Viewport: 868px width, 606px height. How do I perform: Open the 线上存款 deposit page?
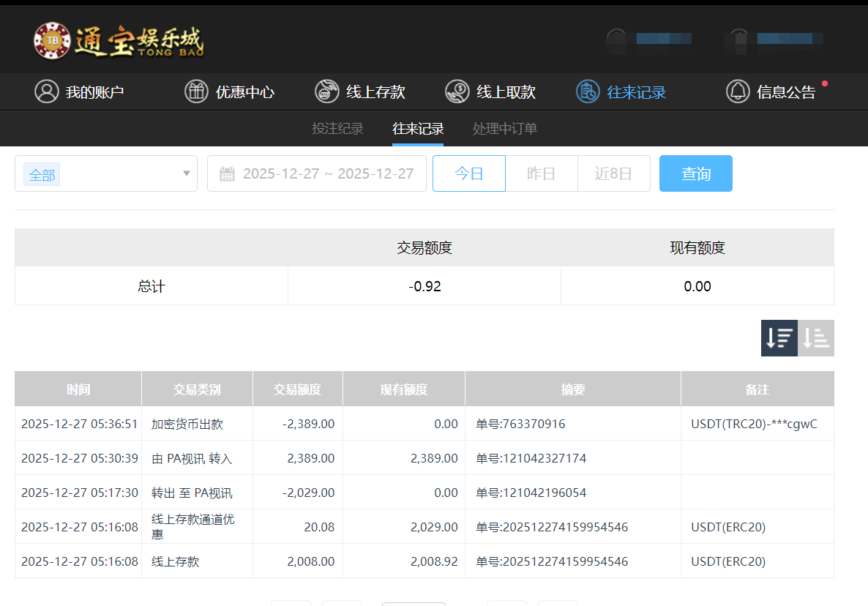362,91
